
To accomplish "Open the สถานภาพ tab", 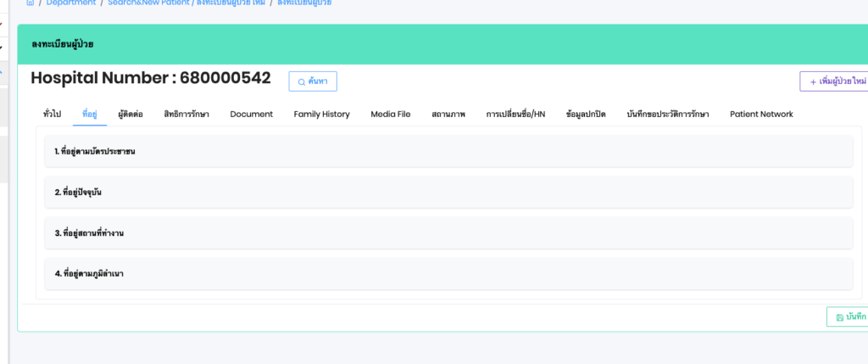I will tap(448, 114).
